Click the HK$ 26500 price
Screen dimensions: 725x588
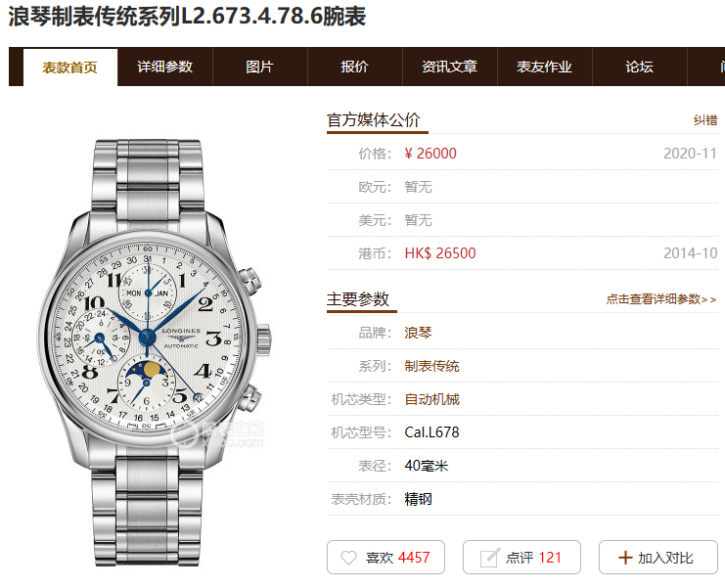tap(439, 253)
